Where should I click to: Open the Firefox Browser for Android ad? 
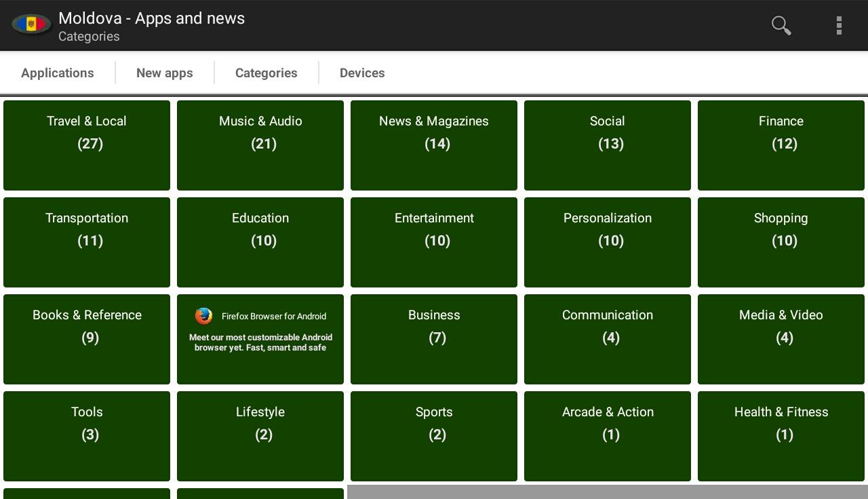[x=260, y=339]
